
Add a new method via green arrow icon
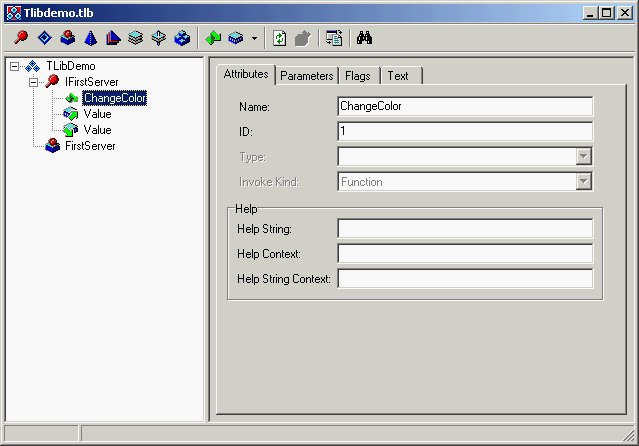pyautogui.click(x=213, y=39)
